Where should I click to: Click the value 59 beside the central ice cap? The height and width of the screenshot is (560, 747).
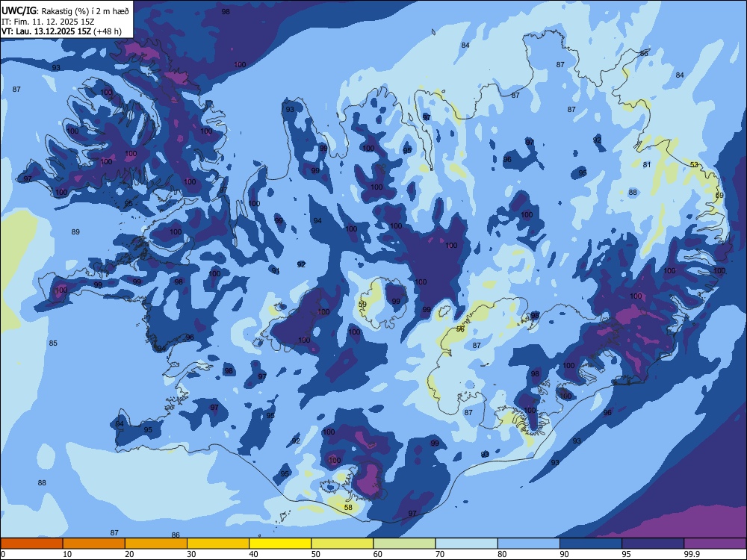click(x=362, y=305)
